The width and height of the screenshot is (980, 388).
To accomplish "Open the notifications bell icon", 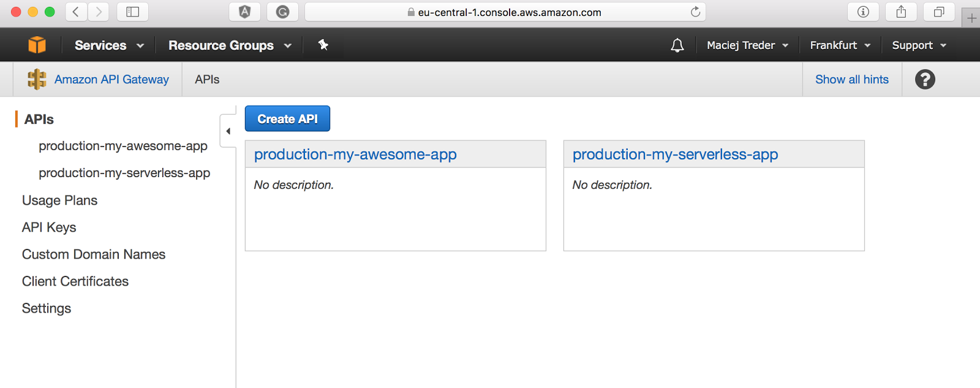I will 677,45.
